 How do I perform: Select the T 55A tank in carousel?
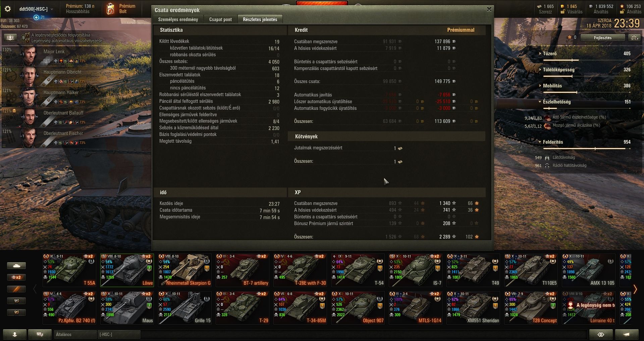click(69, 270)
